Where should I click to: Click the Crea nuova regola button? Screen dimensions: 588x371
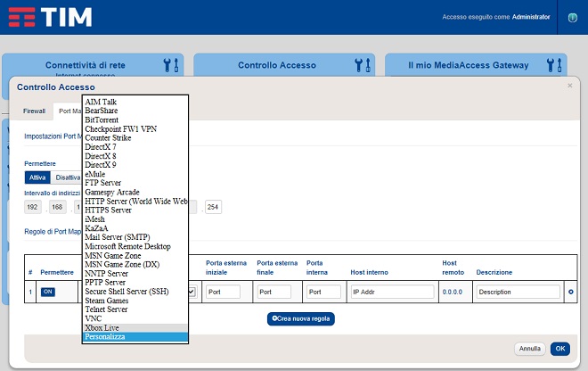pos(301,318)
